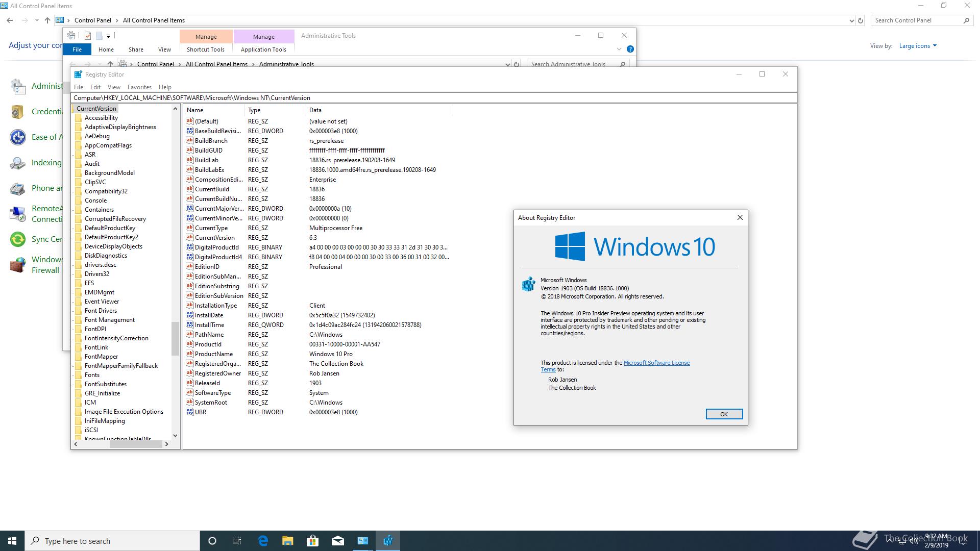
Task: Open the File tab in Administrative Tools
Action: 77,49
